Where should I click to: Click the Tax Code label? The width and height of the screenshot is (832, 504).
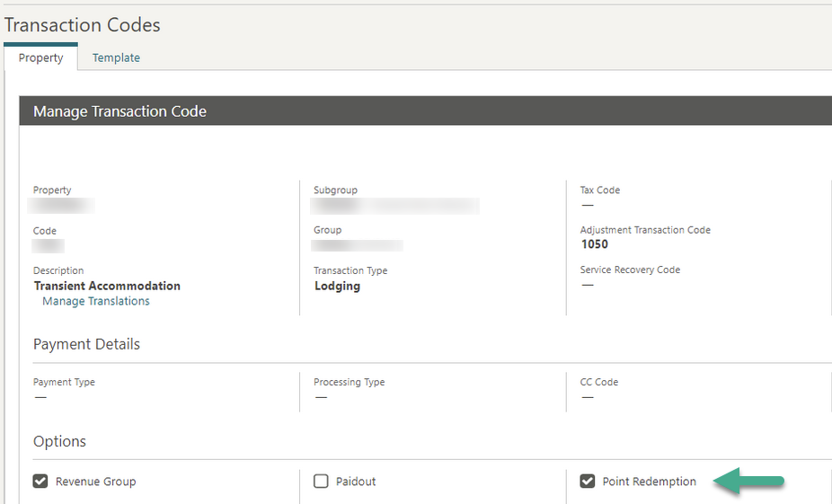point(599,190)
